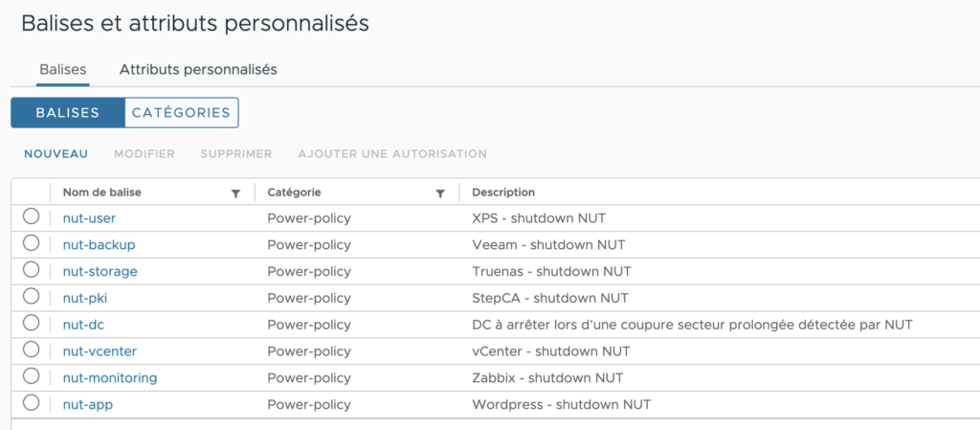Click the MODIFIER action

[145, 154]
